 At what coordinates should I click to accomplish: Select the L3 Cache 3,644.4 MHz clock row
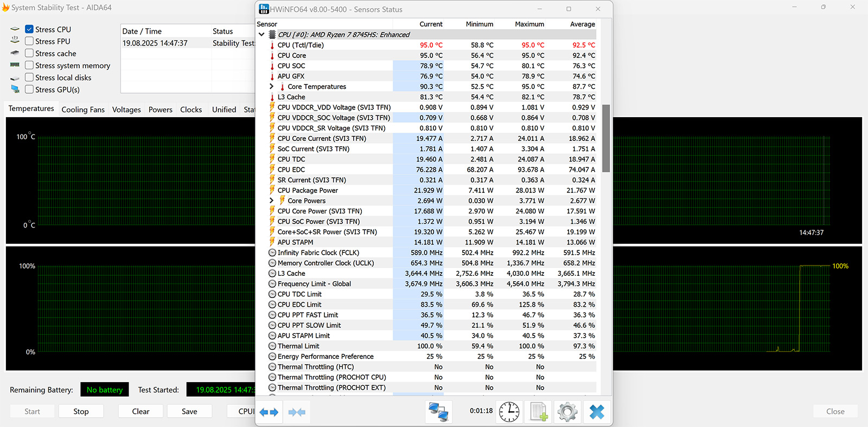pyautogui.click(x=426, y=274)
